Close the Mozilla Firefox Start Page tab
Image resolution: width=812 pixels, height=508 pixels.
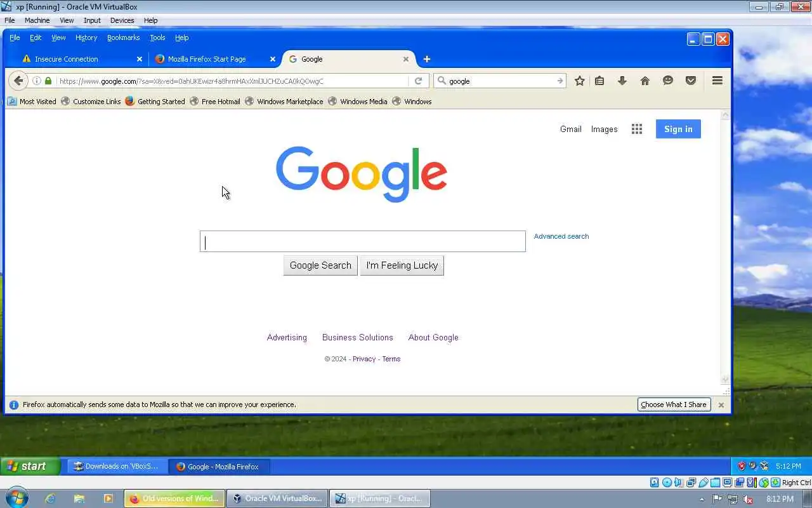pyautogui.click(x=273, y=59)
